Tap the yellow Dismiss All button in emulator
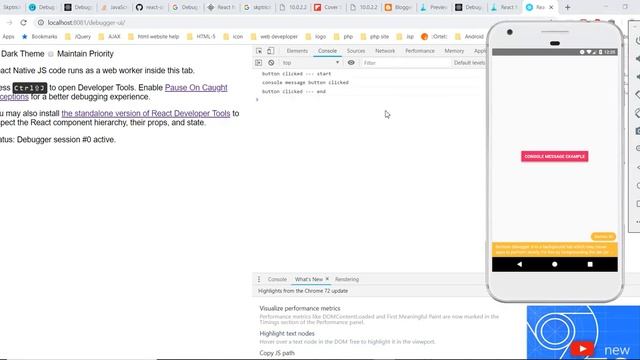Image resolution: width=640 pixels, height=360 pixels. pos(603,237)
